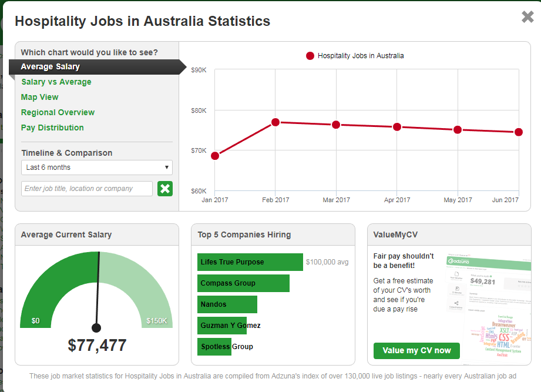Screen dimensions: 541x392
Task: Click the "Which chart would you like to see?" heading
Action: click(x=89, y=52)
